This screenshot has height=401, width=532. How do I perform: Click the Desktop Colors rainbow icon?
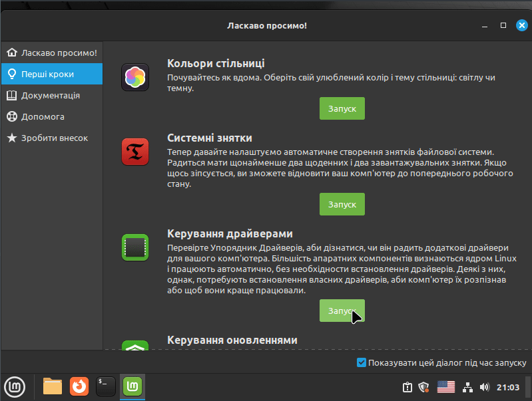[135, 77]
